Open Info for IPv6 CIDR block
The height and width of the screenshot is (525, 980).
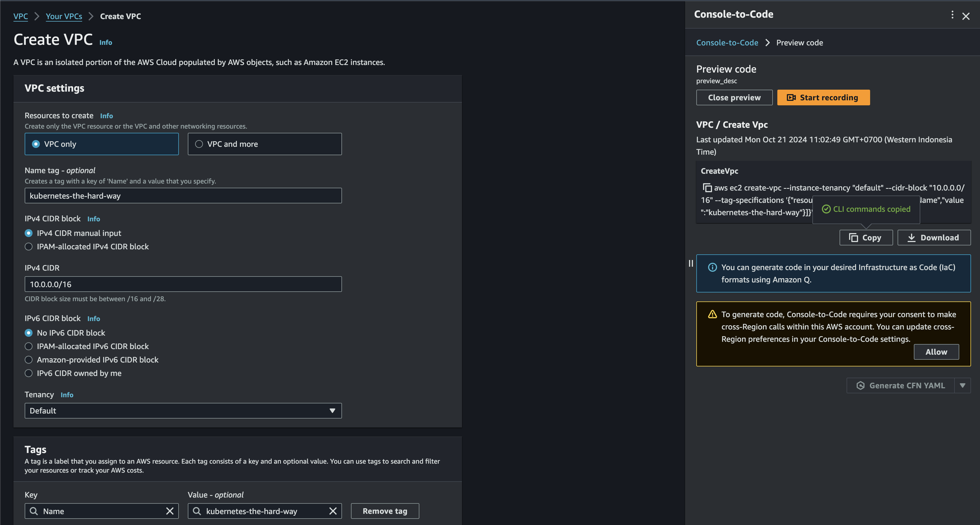click(94, 319)
